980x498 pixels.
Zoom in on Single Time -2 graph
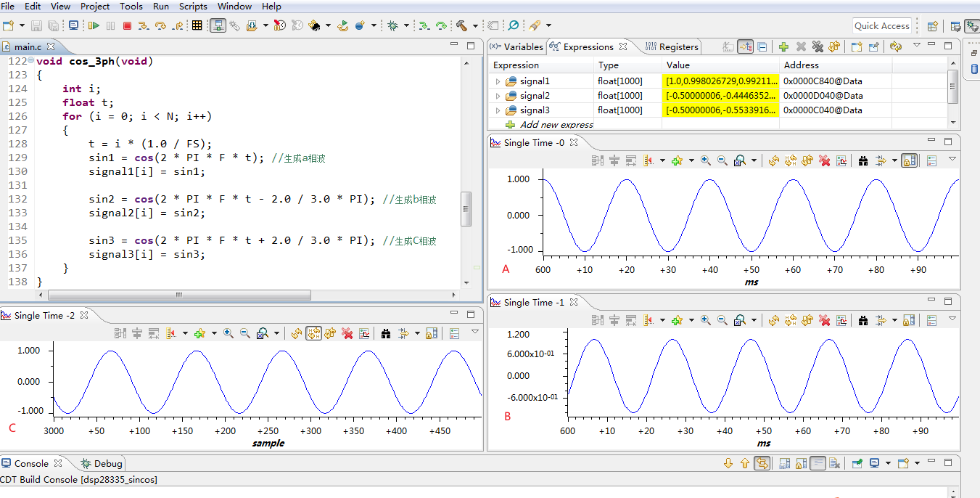click(228, 333)
